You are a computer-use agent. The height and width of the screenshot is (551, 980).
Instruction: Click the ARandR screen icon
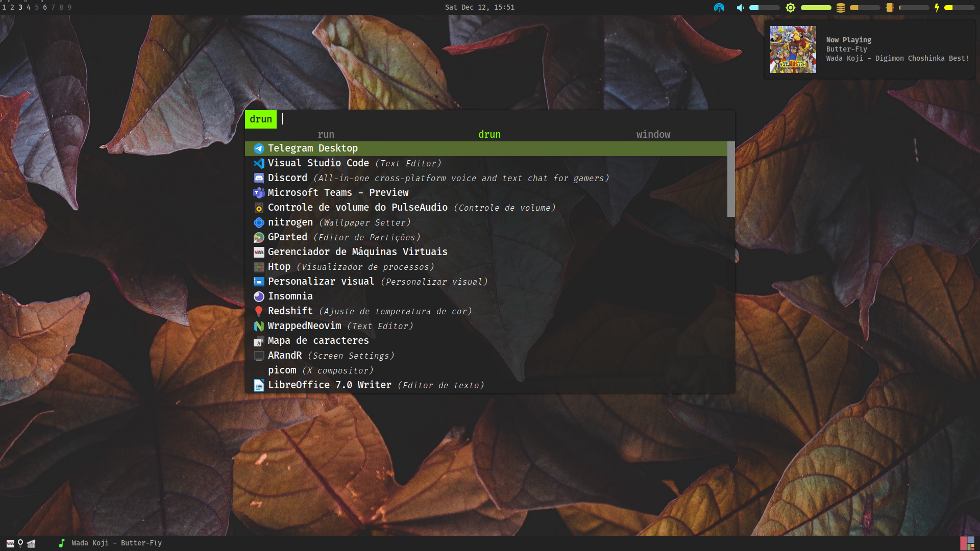pyautogui.click(x=259, y=356)
